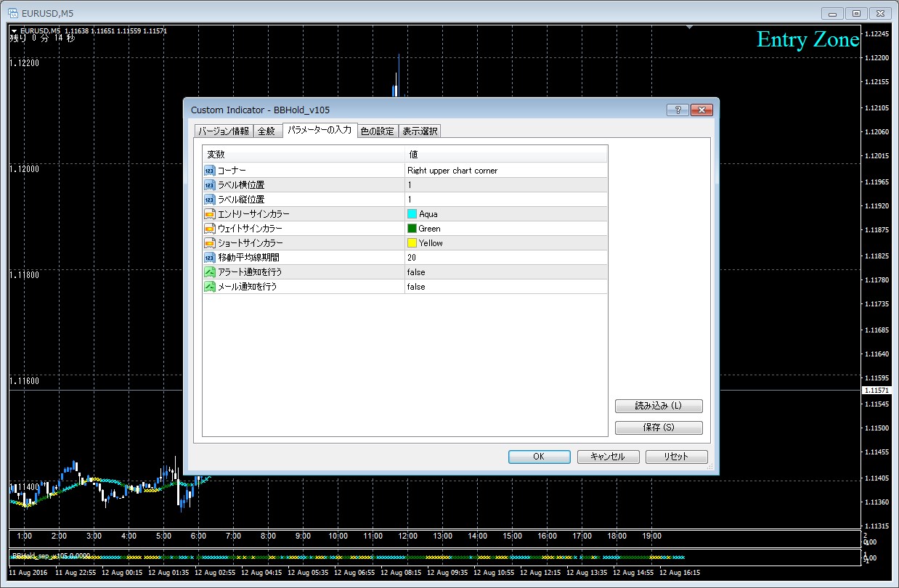Click the リセット button

coord(676,457)
